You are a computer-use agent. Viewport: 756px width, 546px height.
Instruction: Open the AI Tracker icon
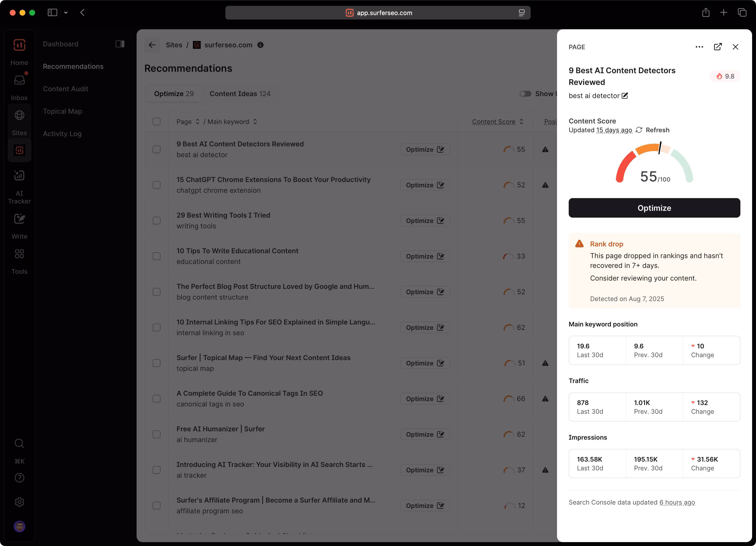19,175
